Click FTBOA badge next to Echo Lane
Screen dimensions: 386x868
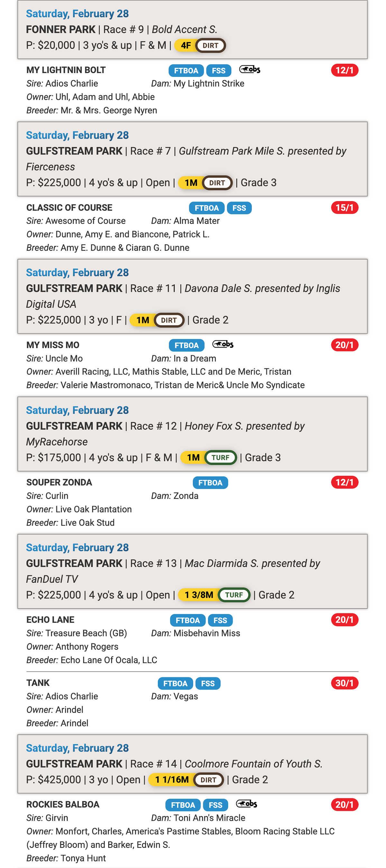tap(188, 620)
